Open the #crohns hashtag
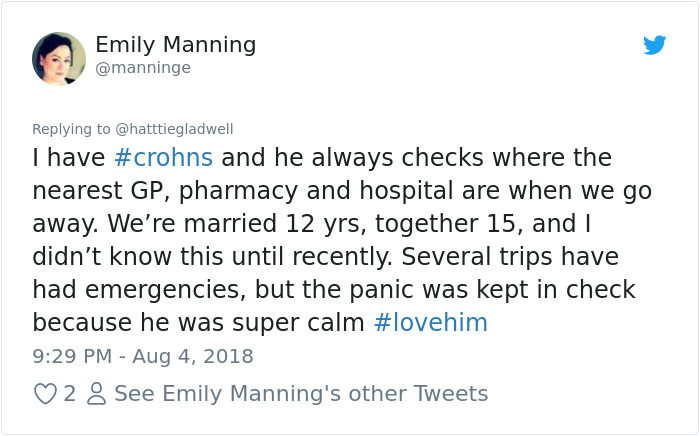 pos(163,158)
